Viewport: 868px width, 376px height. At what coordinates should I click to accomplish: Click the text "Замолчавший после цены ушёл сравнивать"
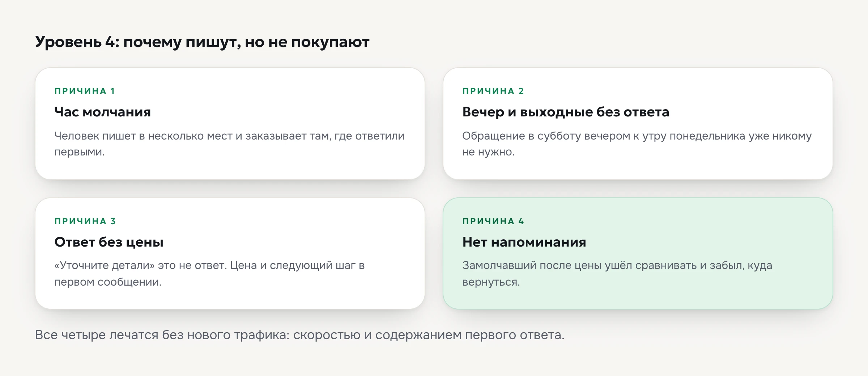[579, 265]
